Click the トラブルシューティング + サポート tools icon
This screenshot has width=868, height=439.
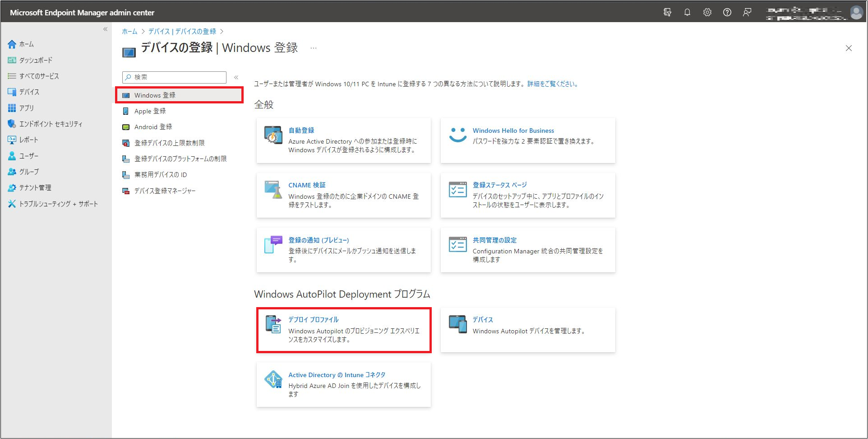coord(12,204)
